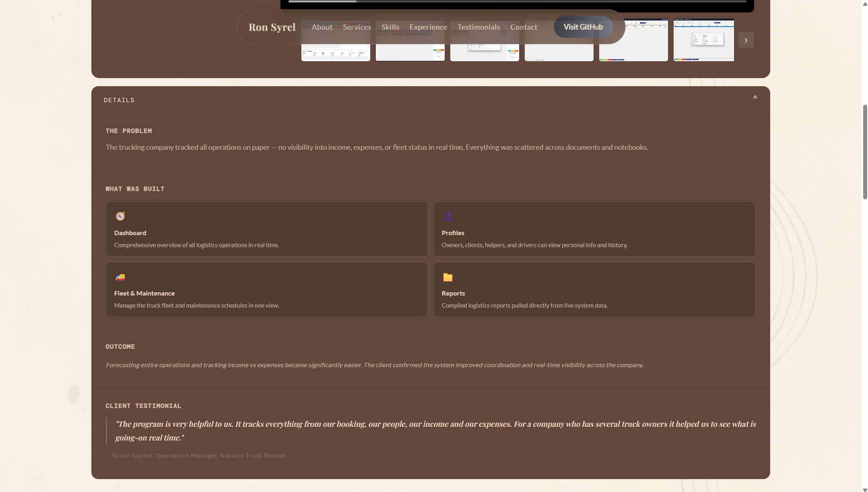Click the scrollbar down arrow
868x492 pixels.
point(865,489)
